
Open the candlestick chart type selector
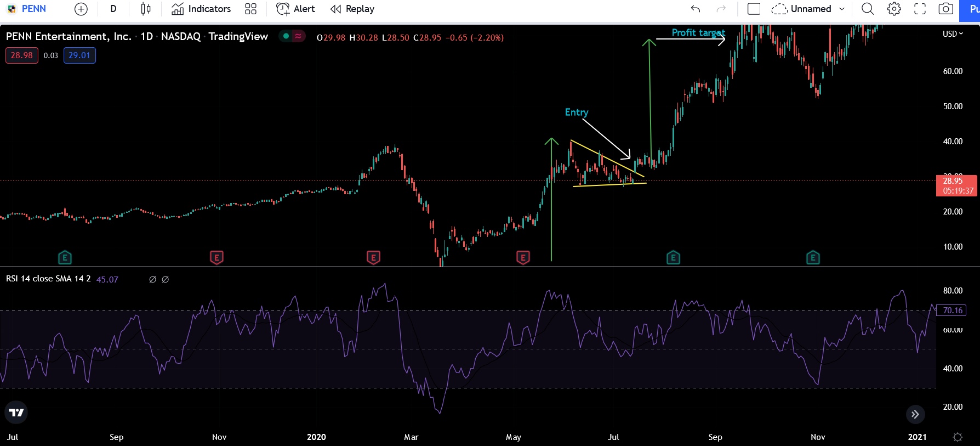145,9
